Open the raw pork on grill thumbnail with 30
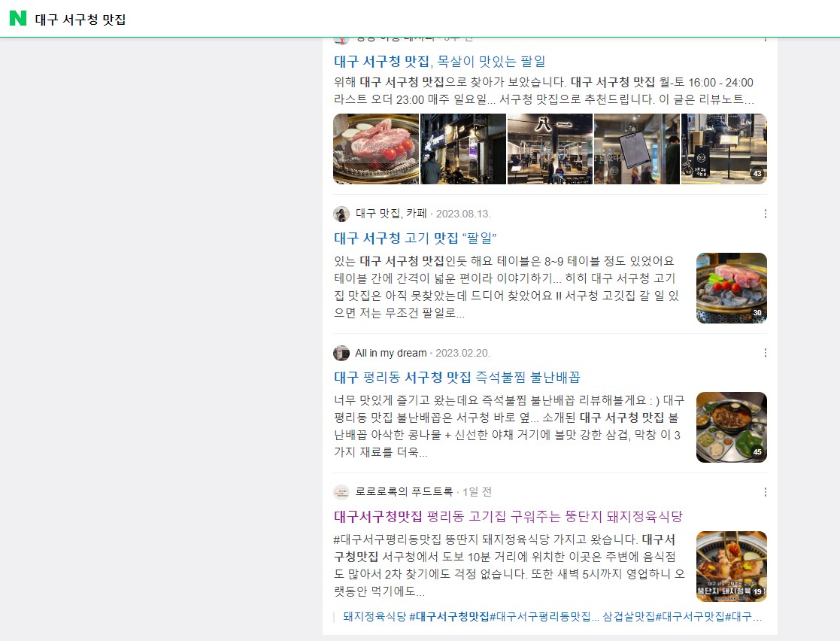840x641 pixels. point(731,288)
